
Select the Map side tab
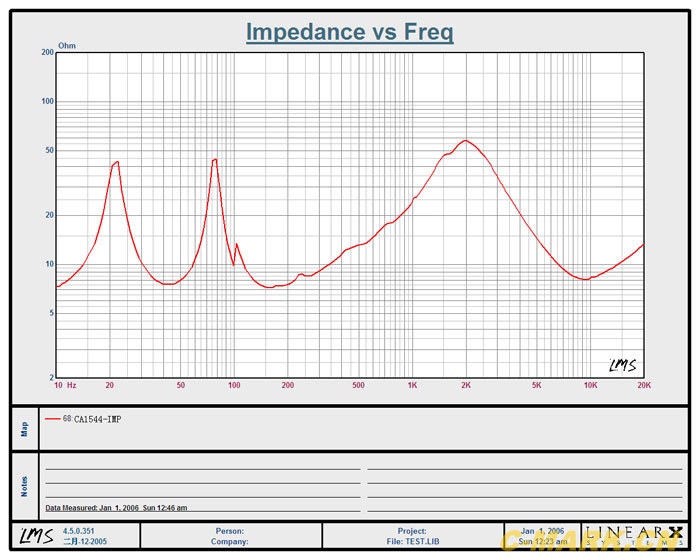(25, 428)
